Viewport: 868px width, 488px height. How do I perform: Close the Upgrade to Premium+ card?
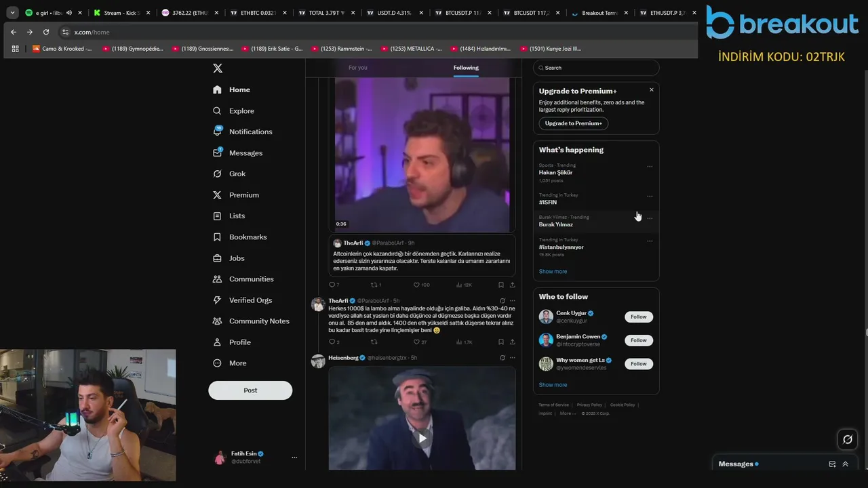coord(652,89)
